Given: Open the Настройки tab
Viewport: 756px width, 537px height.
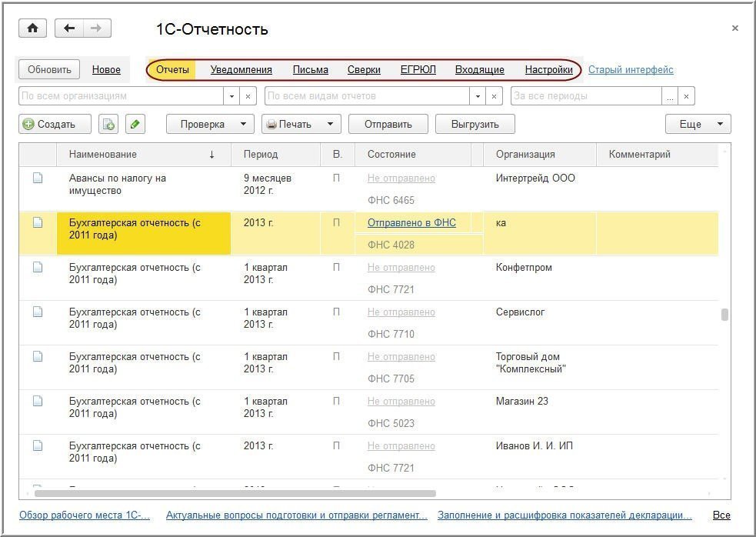Looking at the screenshot, I should pyautogui.click(x=548, y=69).
